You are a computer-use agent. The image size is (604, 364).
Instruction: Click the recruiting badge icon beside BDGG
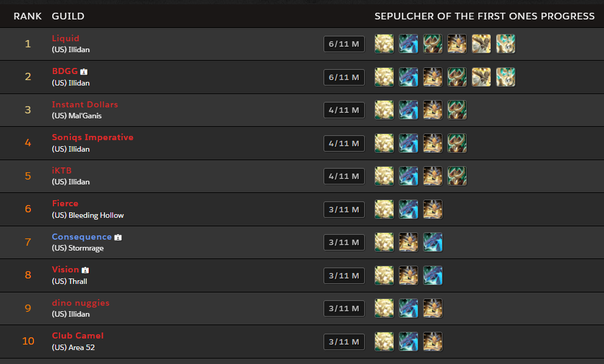84,72
